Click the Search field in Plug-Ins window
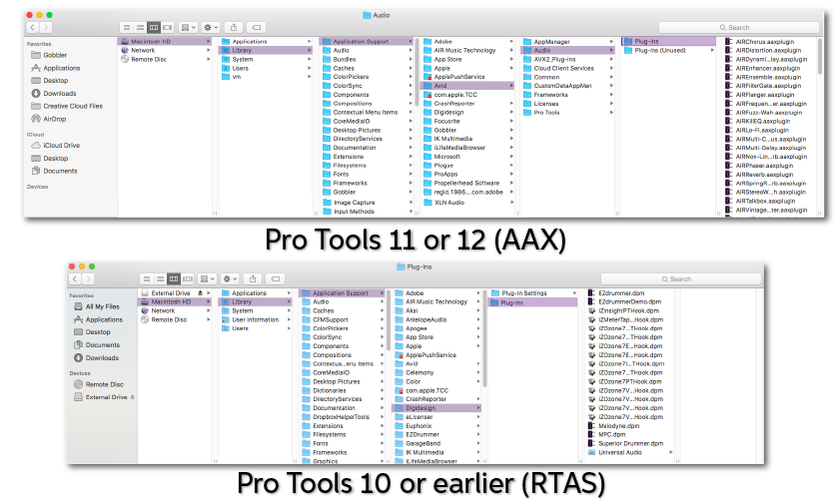This screenshot has height=504, width=840. (680, 278)
